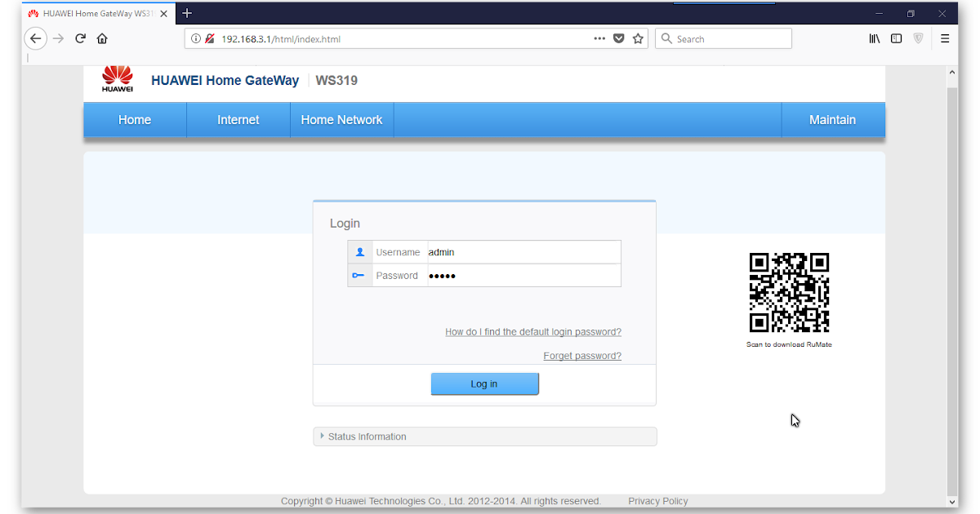
Task: Open the Forget password link
Action: point(582,355)
